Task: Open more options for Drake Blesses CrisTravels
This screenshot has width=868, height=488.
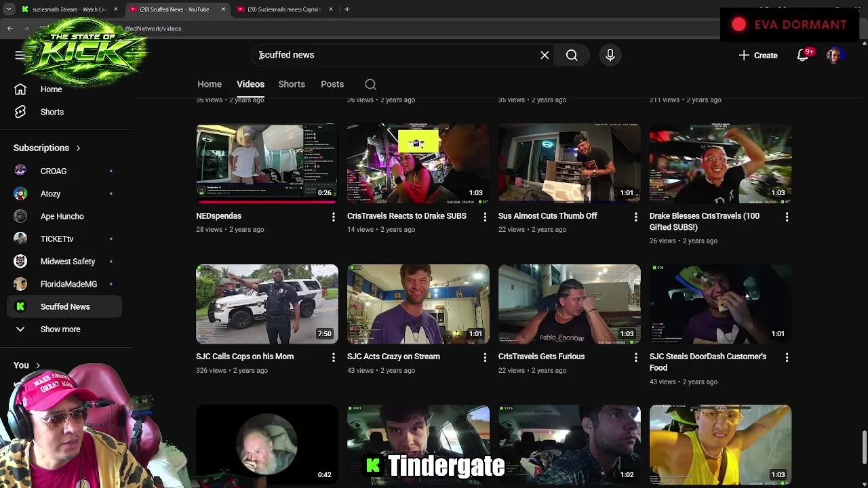Action: point(787,217)
